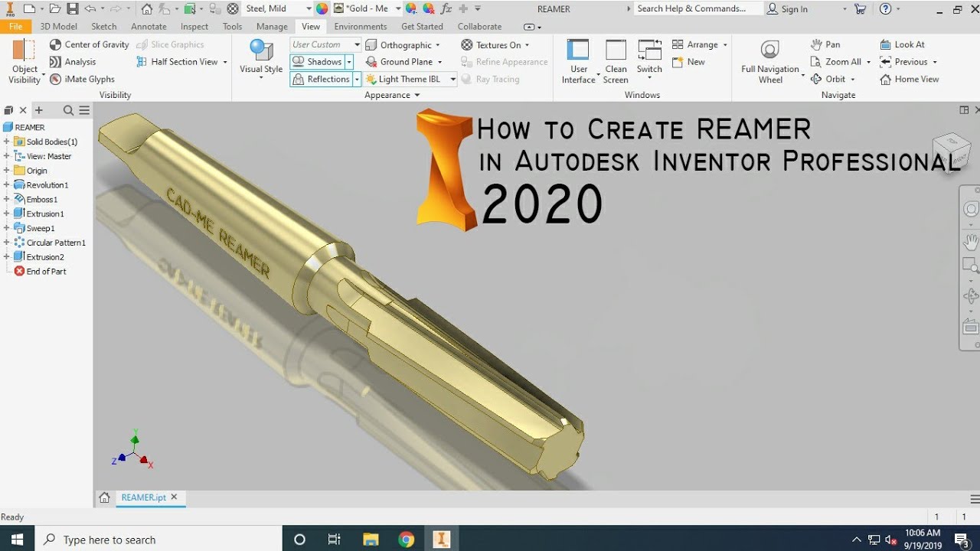Click End of Part marker
This screenshot has height=551, width=980.
point(41,272)
